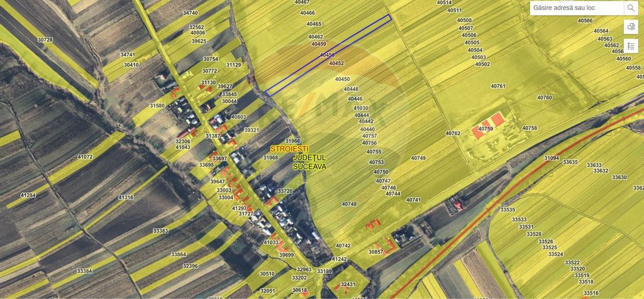Image resolution: width=644 pixels, height=299 pixels.
Task: Select parcel labeled 41316
Action: click(x=126, y=197)
